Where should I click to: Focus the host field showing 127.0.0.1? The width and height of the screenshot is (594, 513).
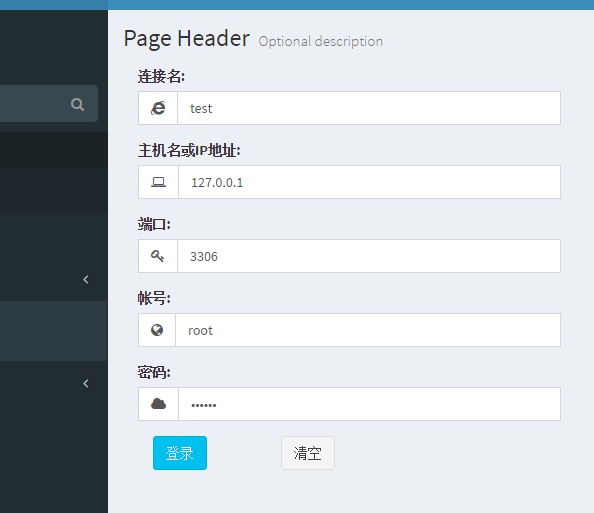(369, 182)
